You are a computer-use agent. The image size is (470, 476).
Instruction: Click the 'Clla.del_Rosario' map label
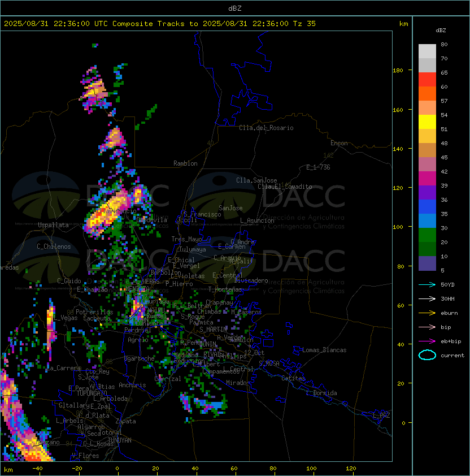[x=266, y=128]
